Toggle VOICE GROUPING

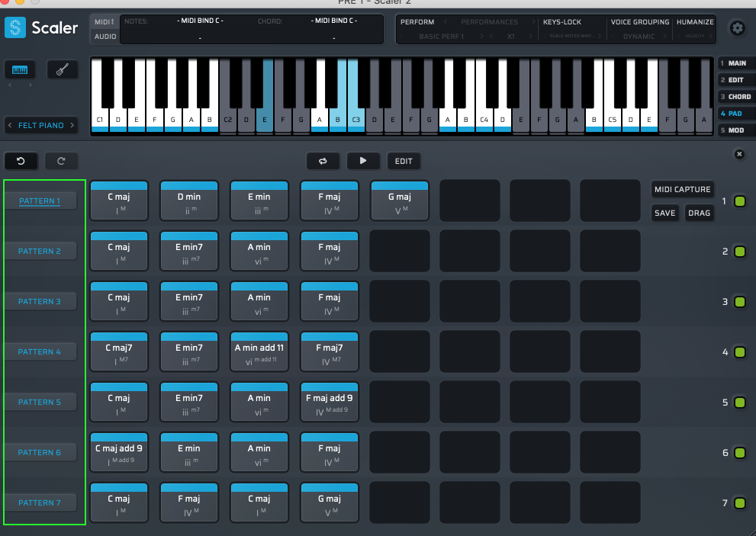coord(640,22)
